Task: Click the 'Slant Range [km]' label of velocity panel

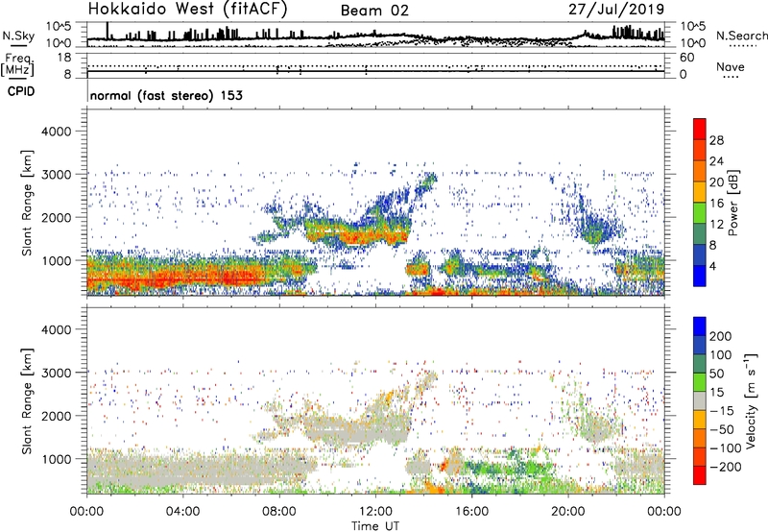Action: pos(27,401)
